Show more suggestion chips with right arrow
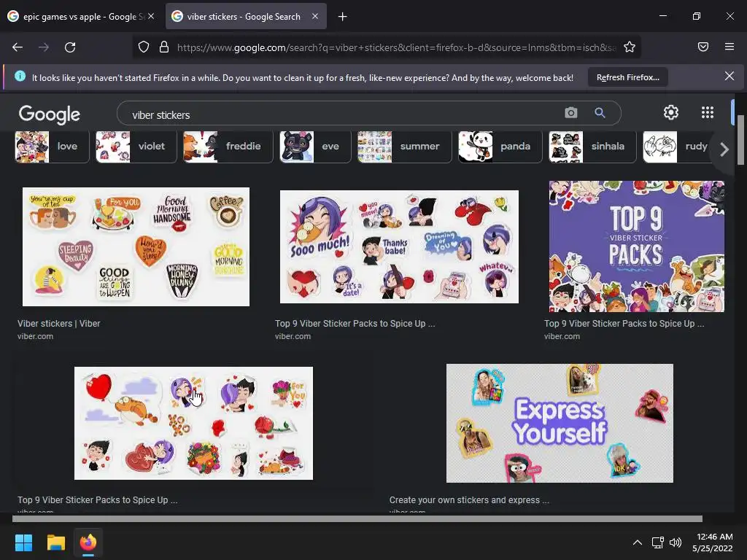The height and width of the screenshot is (560, 747). pos(724,149)
